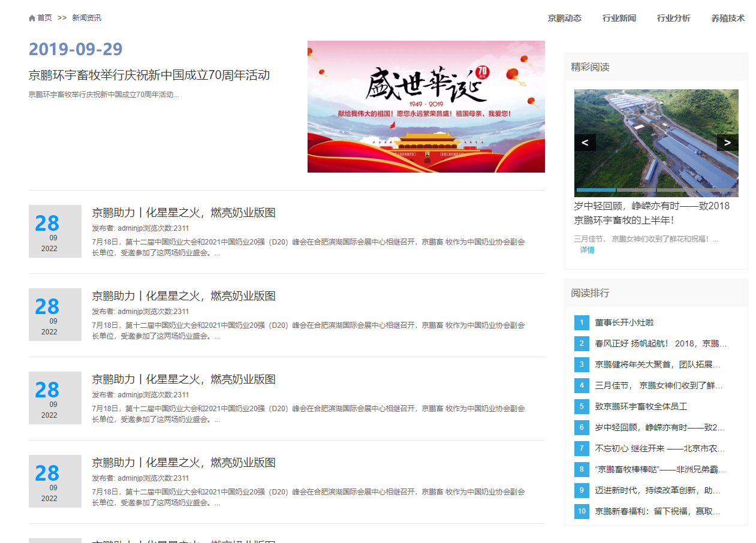This screenshot has width=756, height=543.
Task: Open ranking item 8 京鹏畜牧棒棒哒
Action: click(x=660, y=469)
